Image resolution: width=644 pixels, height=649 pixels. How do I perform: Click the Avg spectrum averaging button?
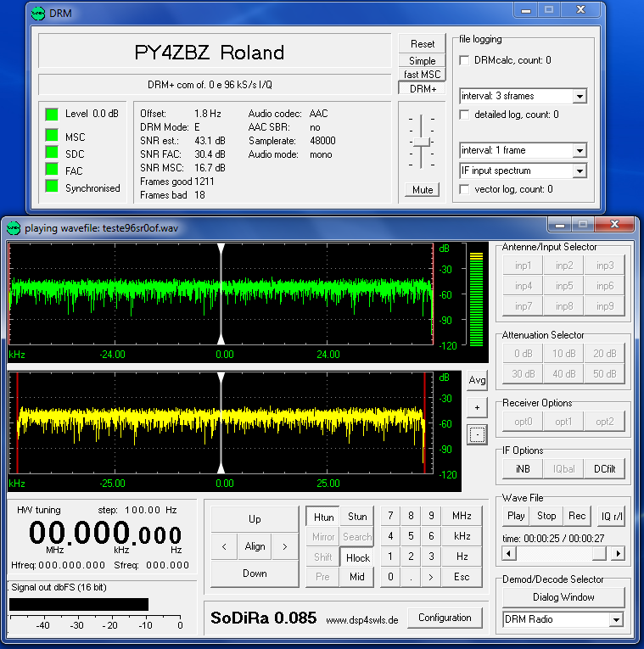[x=477, y=380]
